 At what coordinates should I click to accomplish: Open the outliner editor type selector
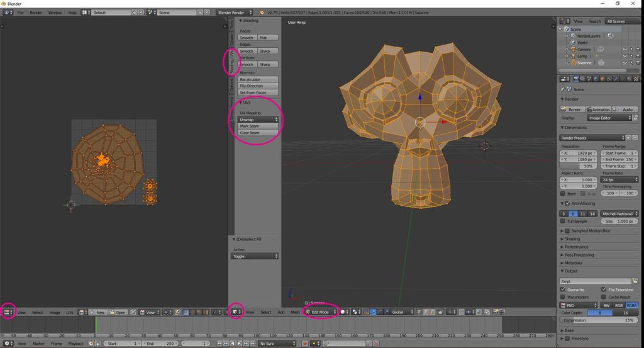tap(565, 21)
